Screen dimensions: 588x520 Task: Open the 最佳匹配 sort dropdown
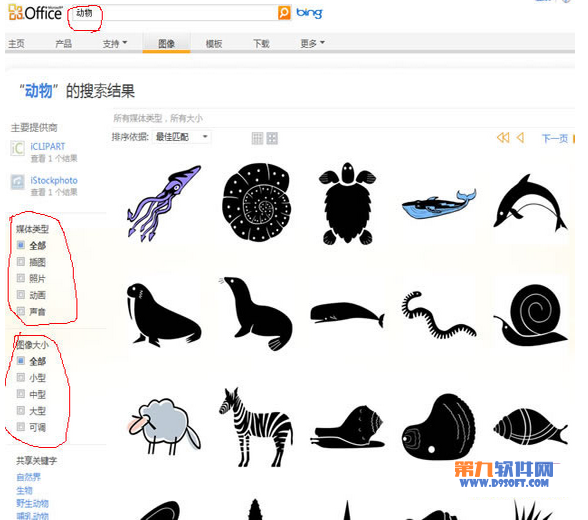click(182, 137)
